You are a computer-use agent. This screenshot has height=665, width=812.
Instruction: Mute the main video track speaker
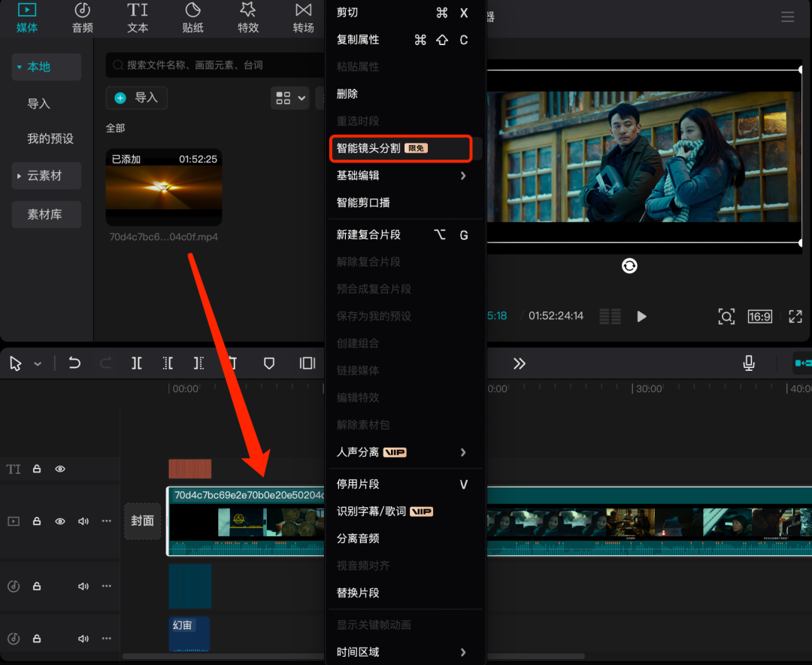pos(83,521)
